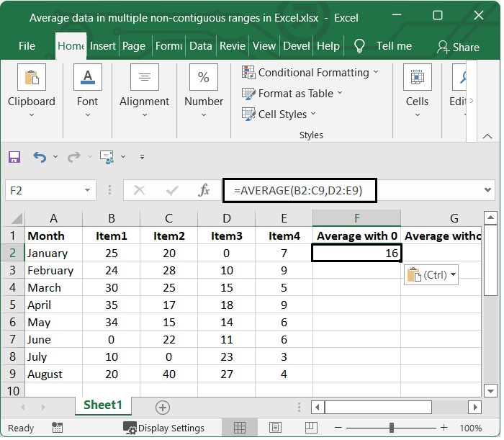Open the Paste Options (Ctrl) button

(x=432, y=275)
